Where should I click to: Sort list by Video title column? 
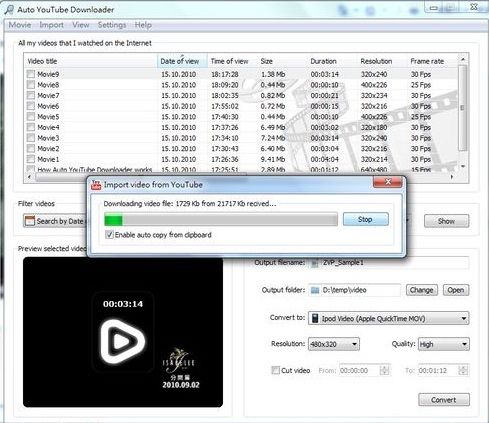coord(91,61)
